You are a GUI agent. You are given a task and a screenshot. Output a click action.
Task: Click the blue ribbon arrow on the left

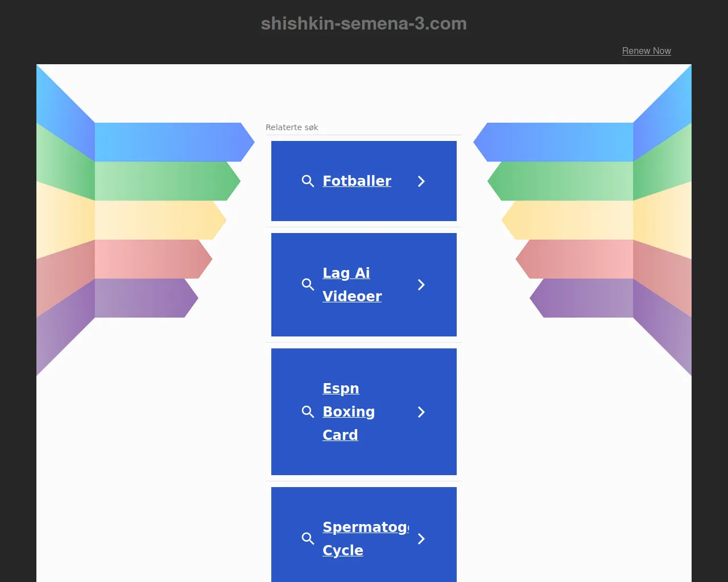pos(171,142)
